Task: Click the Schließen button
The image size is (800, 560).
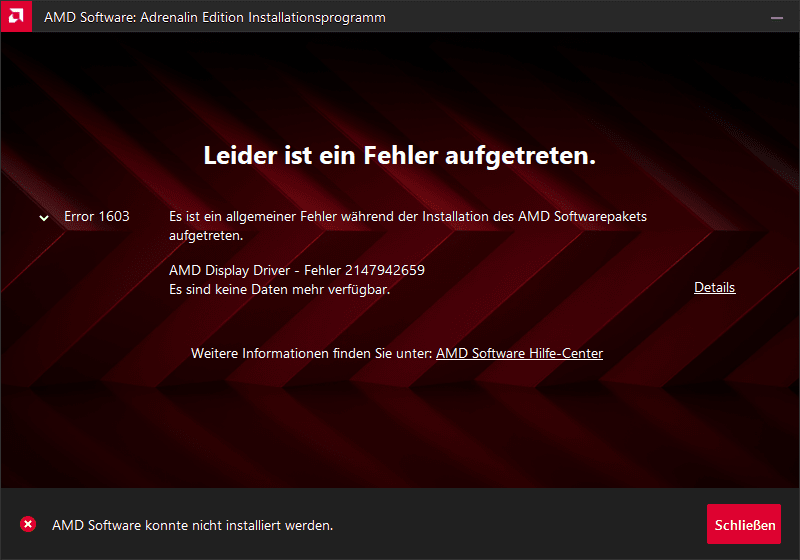Action: 744,524
